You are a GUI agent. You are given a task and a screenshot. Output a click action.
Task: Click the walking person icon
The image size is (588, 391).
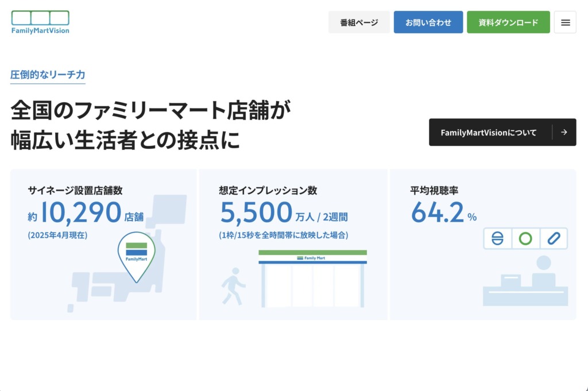coord(233,286)
